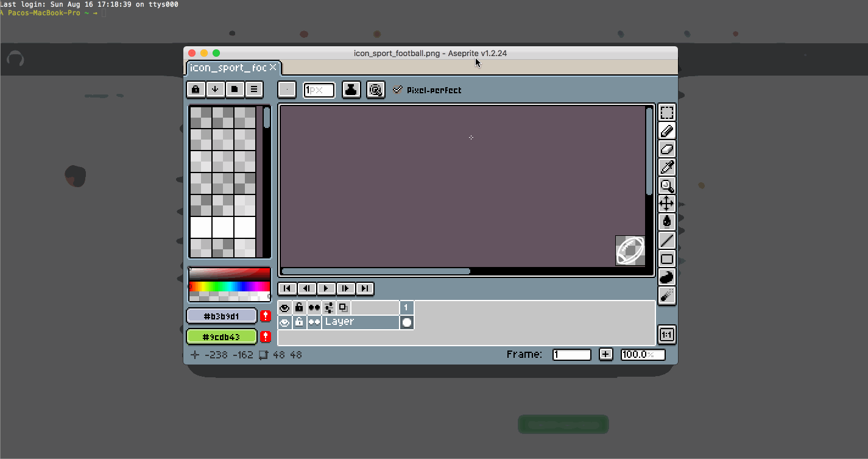Click the palette edit lock button
This screenshot has height=459, width=868.
(196, 90)
